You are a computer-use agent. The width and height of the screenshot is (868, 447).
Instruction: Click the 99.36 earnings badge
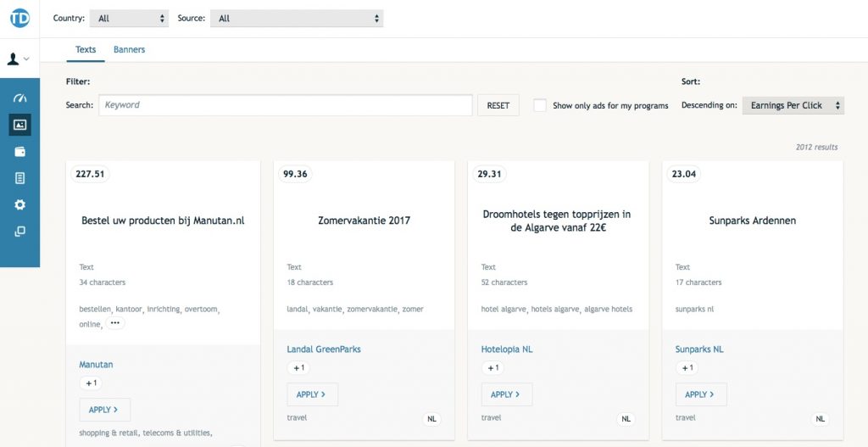click(295, 174)
